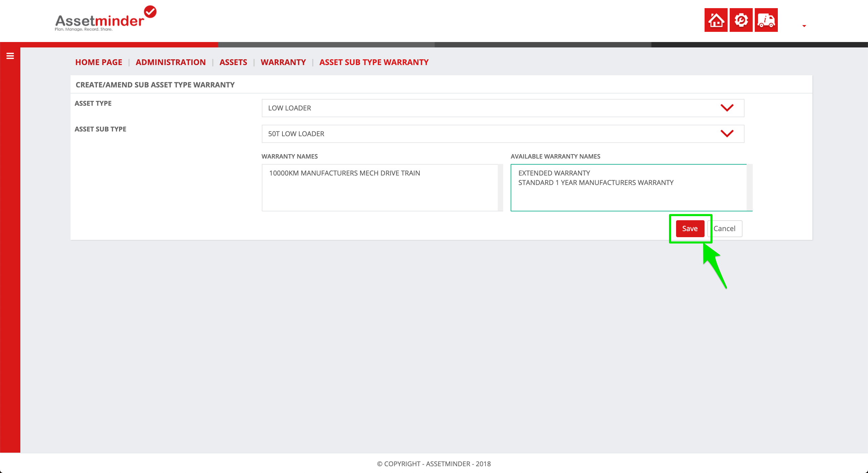Click the home icon in header
The image size is (868, 473).
click(x=716, y=20)
